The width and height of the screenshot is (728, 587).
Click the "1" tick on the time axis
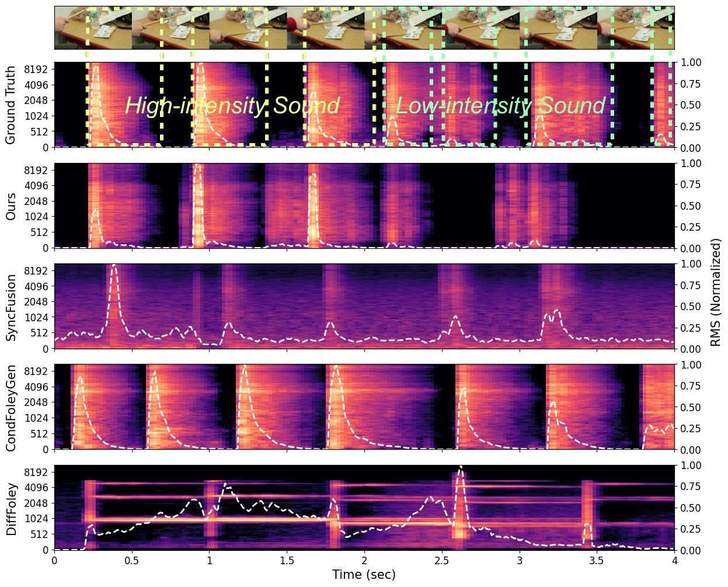[x=210, y=560]
